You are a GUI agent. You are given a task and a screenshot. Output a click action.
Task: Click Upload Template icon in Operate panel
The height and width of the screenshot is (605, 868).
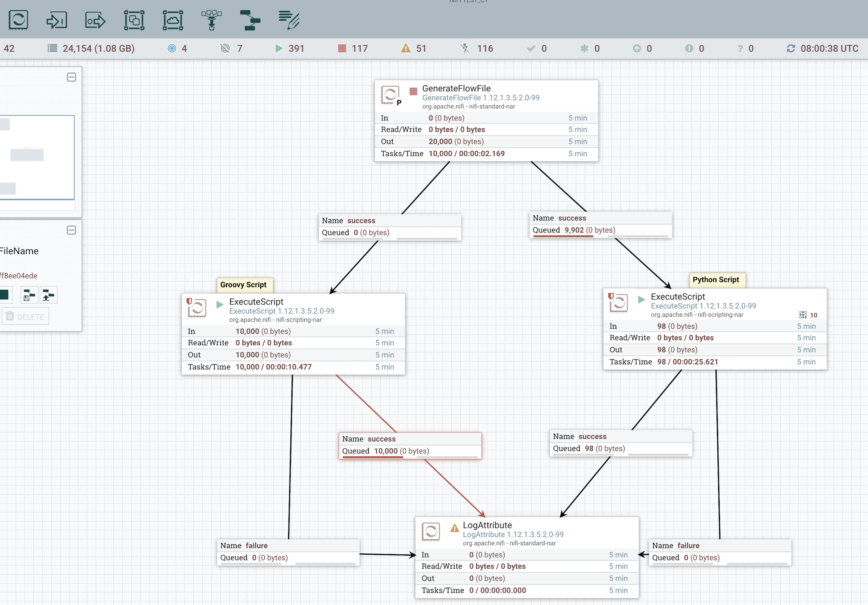click(x=48, y=295)
